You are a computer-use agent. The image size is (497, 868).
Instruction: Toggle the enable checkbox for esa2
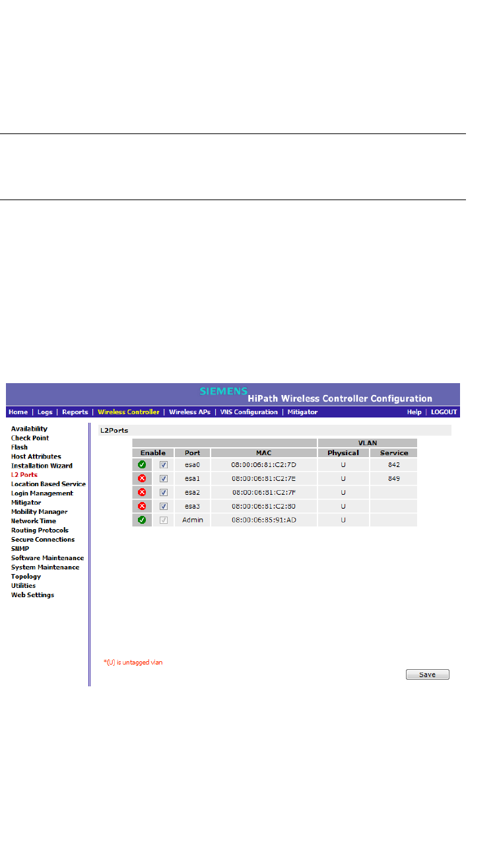164,492
